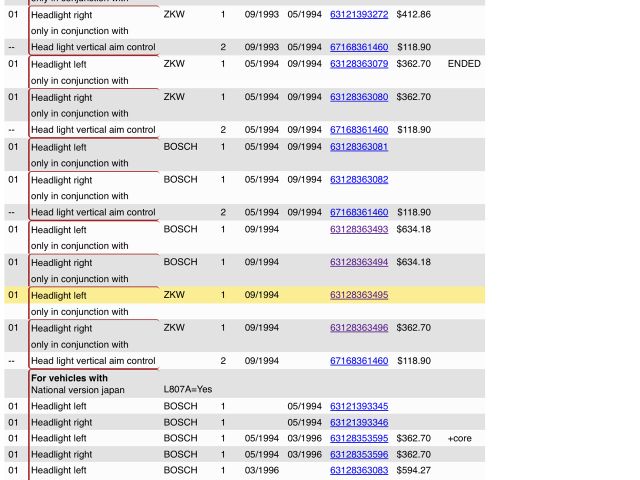Select part number 63128363494

pyautogui.click(x=359, y=262)
